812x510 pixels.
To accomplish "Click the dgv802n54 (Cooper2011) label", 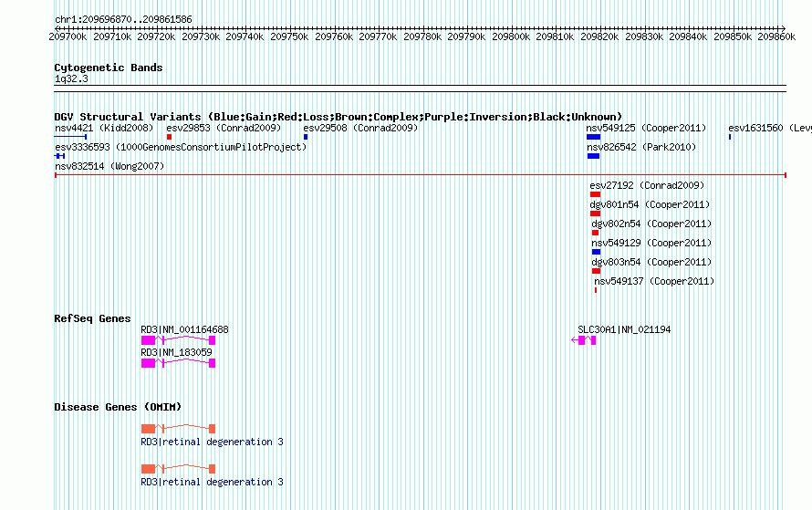I will click(652, 224).
